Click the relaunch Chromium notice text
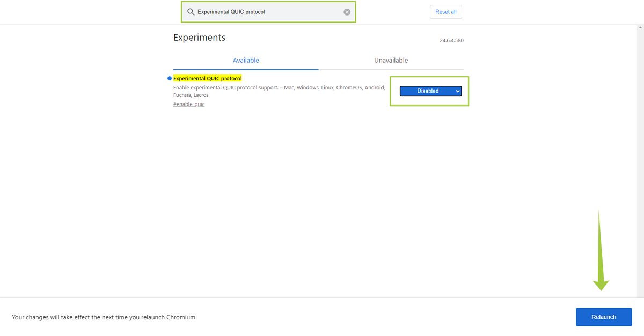Viewport: 644px width, 336px height. point(105,317)
